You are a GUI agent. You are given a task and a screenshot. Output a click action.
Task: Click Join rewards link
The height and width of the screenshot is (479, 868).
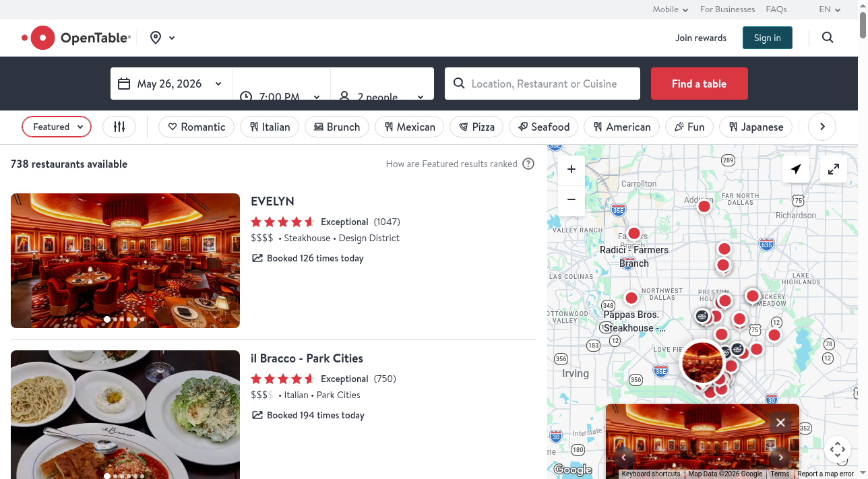tap(701, 38)
